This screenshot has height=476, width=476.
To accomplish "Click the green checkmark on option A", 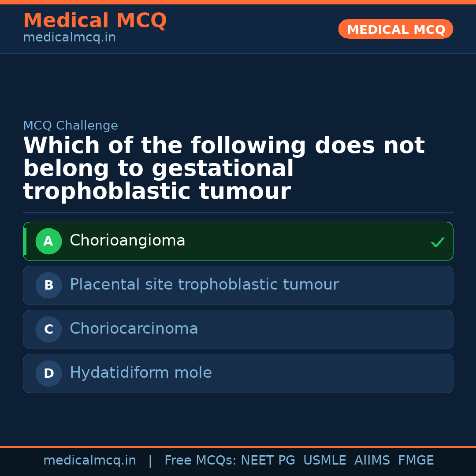I will point(437,242).
